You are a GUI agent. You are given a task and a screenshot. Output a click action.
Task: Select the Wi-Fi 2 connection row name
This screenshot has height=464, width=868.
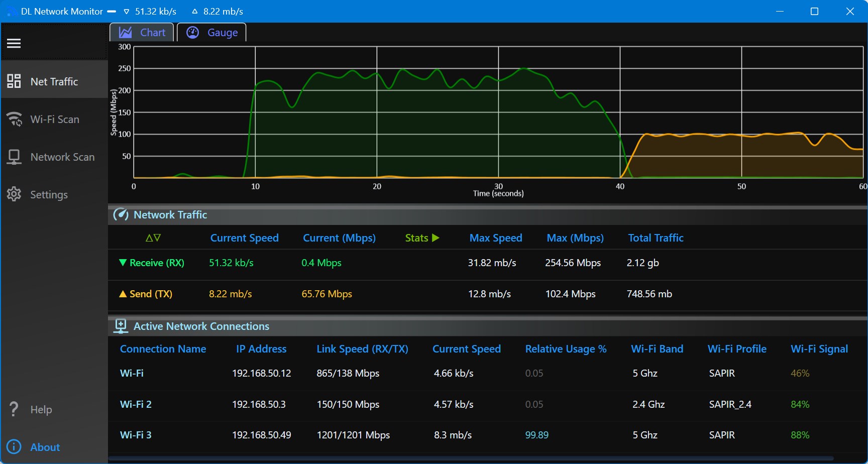pos(136,404)
